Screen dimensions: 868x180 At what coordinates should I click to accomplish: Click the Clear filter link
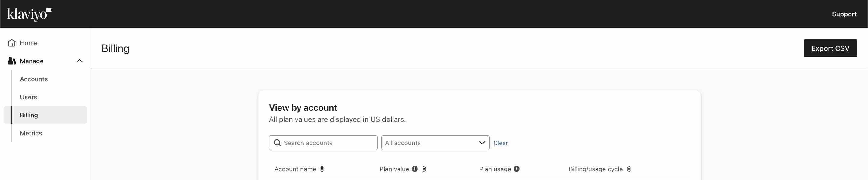[500, 143]
